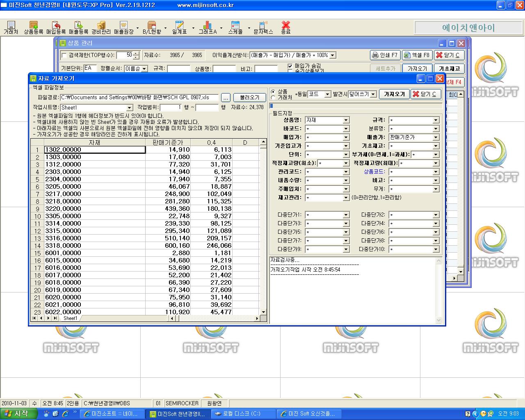Toggle 검색제한(TOP행수) checkbox
Viewport: 525px width, 420px height.
click(64, 55)
